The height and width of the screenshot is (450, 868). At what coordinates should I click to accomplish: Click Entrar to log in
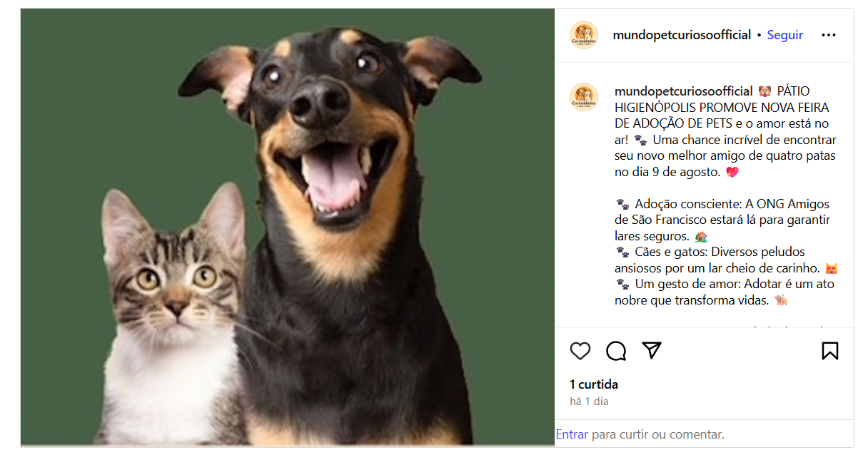[572, 434]
